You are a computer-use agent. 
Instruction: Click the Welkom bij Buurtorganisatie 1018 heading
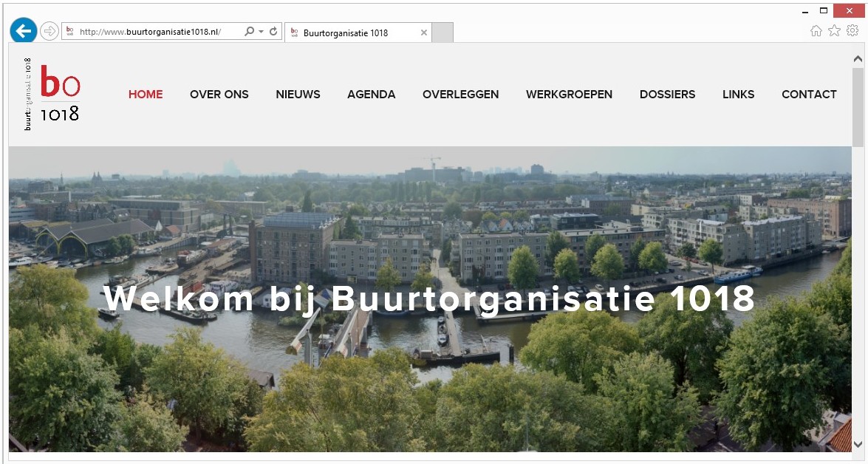point(429,299)
